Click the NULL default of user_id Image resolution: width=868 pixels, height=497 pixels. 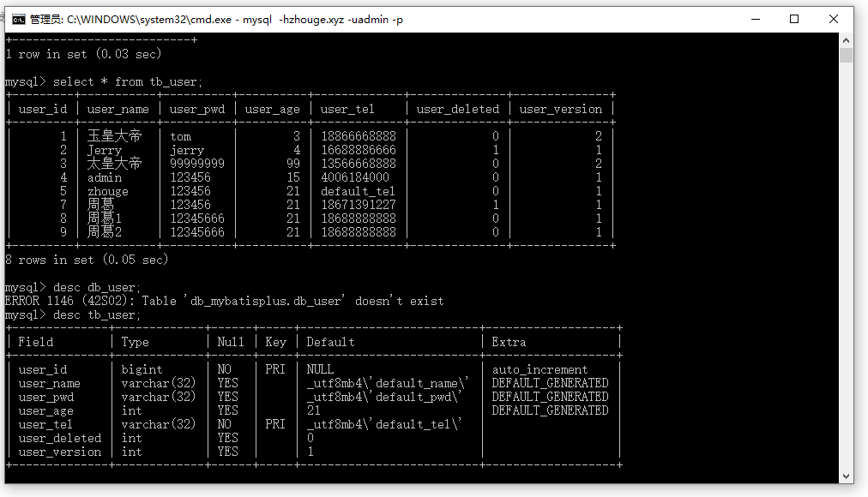[x=320, y=369]
